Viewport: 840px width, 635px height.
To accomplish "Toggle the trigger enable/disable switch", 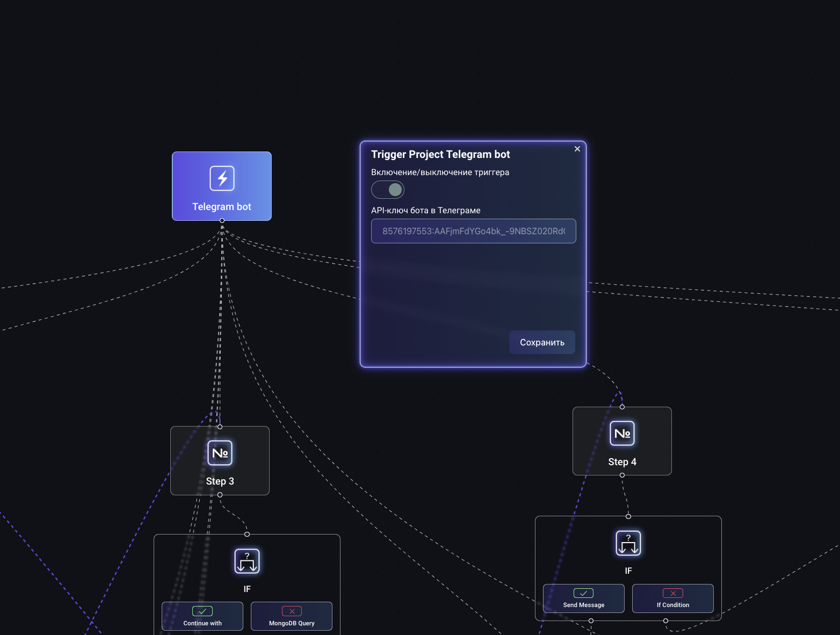I will click(388, 190).
